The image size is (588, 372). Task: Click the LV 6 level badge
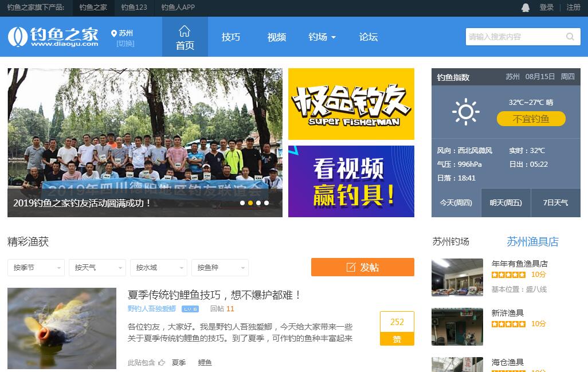tap(190, 309)
